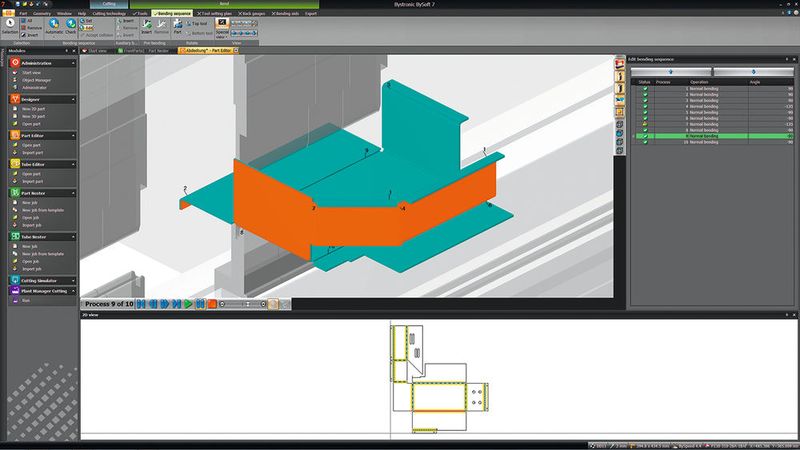The width and height of the screenshot is (800, 450).
Task: Collapse the Administration module section
Action: pos(74,63)
